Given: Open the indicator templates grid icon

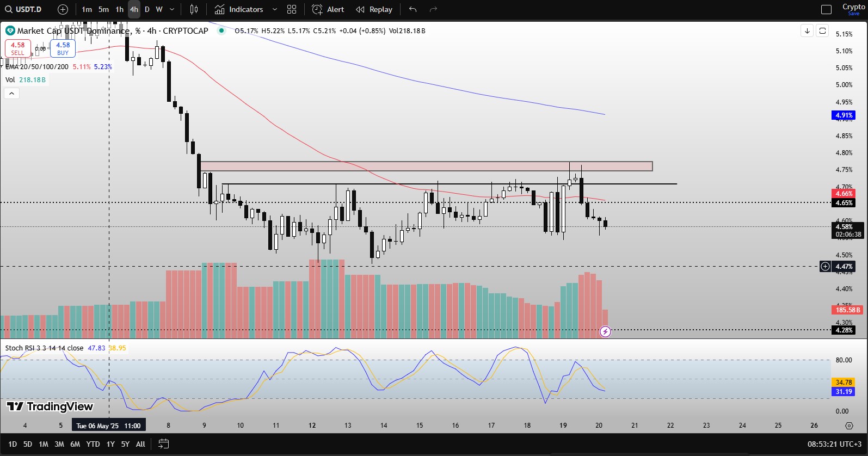Looking at the screenshot, I should point(292,9).
